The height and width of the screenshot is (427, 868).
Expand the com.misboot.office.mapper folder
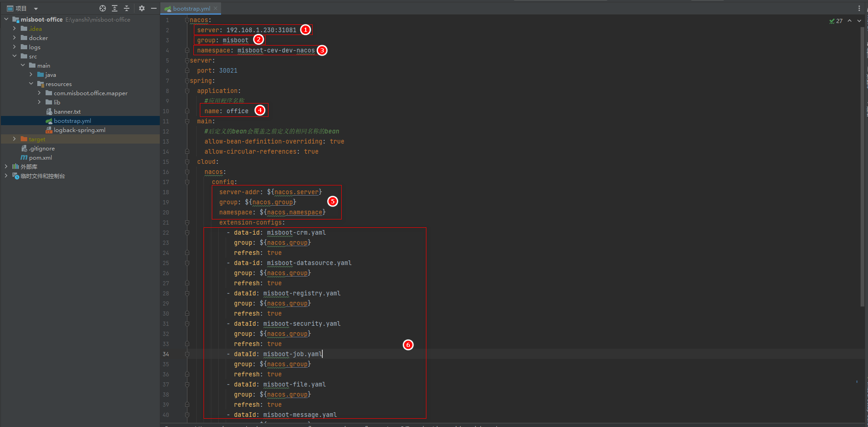(39, 93)
